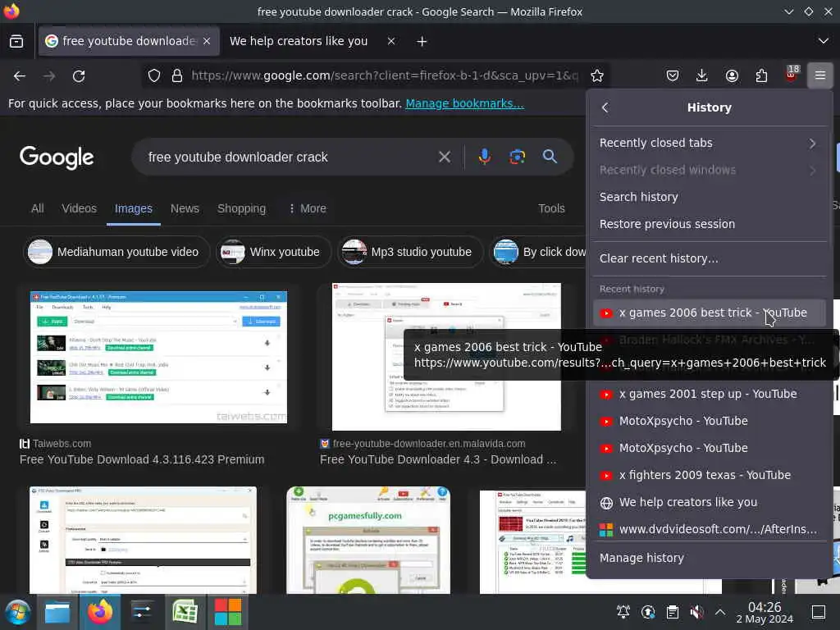
Task: Select 'Mp3 studio youtube' suggestion chip
Action: (410, 252)
